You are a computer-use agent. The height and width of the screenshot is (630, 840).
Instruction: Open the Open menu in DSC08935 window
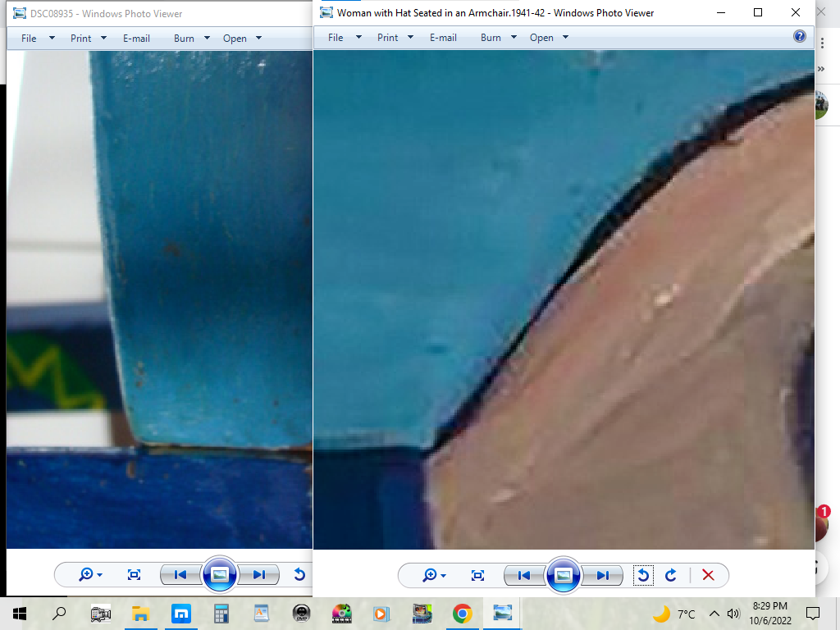tap(235, 39)
